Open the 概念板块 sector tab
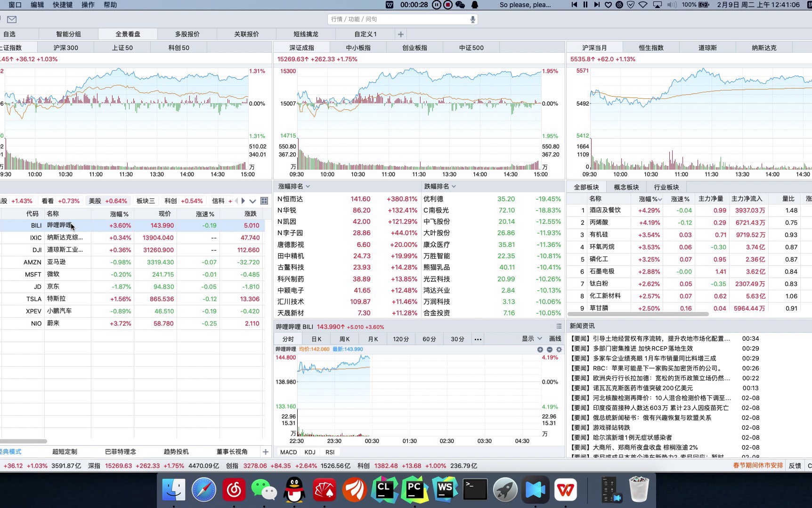Image resolution: width=812 pixels, height=508 pixels. pyautogui.click(x=626, y=187)
